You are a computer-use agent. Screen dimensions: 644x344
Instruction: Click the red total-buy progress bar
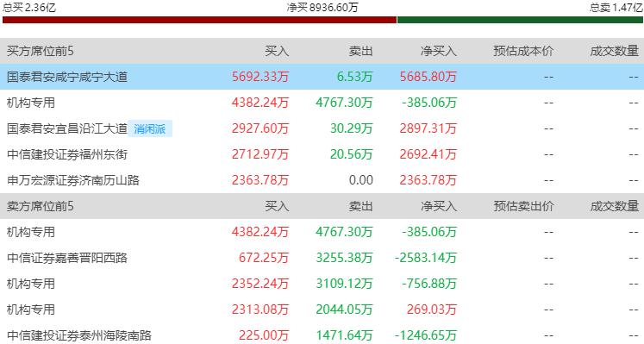pyautogui.click(x=200, y=20)
